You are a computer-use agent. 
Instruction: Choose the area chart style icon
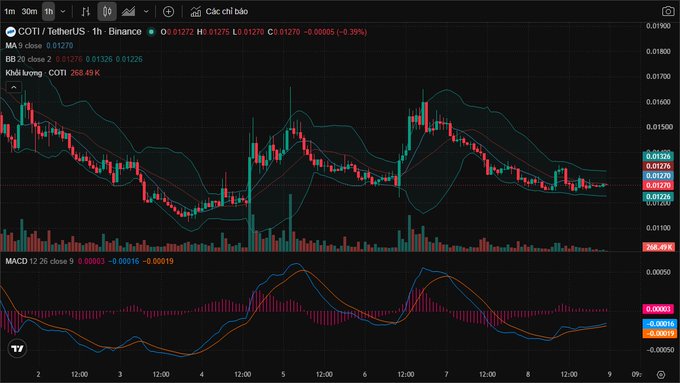128,12
